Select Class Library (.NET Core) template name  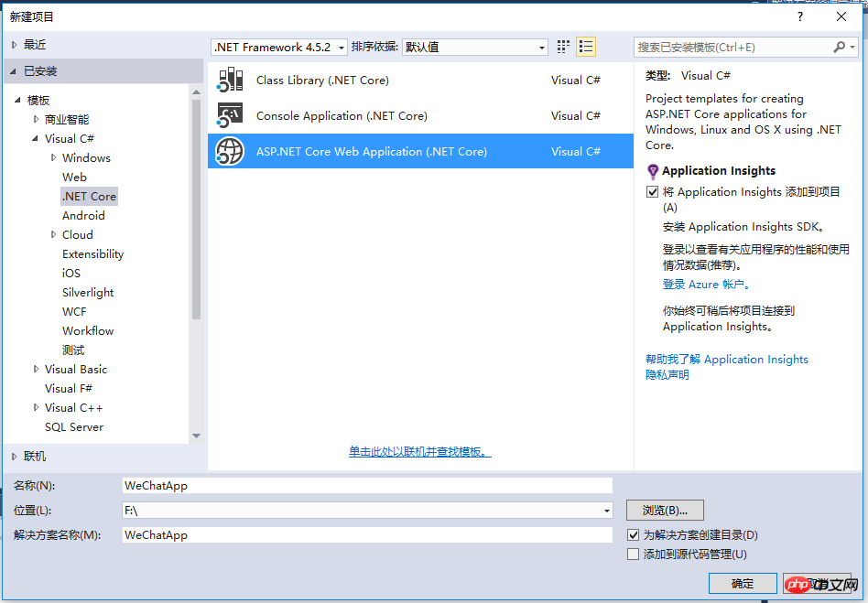322,81
